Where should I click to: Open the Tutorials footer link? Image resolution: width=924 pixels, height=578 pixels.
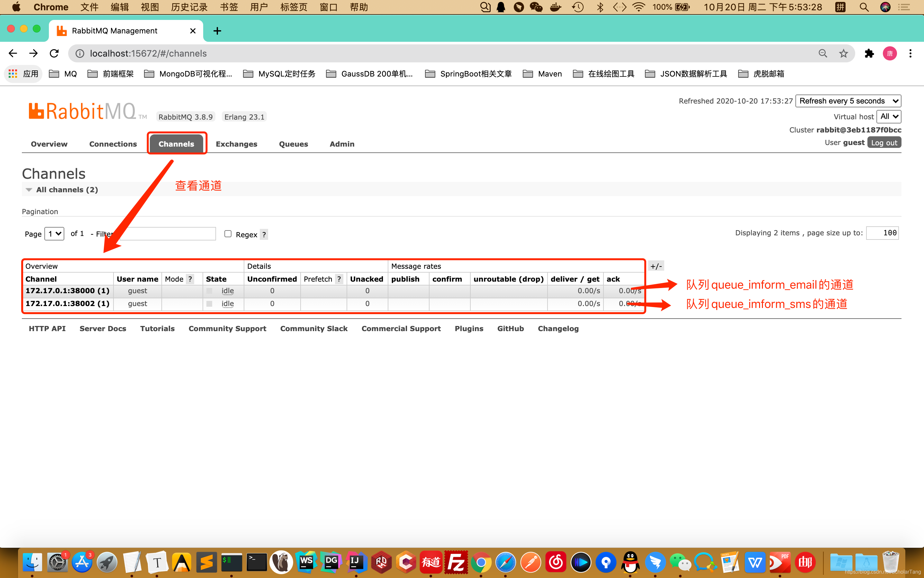pyautogui.click(x=157, y=329)
